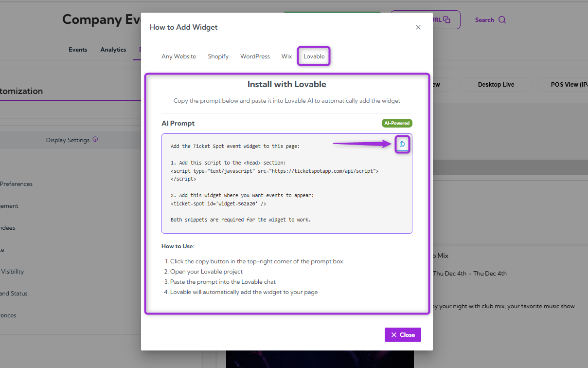
Task: Click the Install with Lovable heading
Action: 287,84
